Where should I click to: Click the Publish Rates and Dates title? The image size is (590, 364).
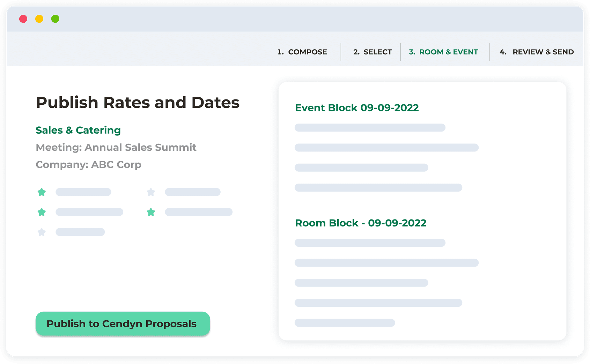tap(138, 103)
